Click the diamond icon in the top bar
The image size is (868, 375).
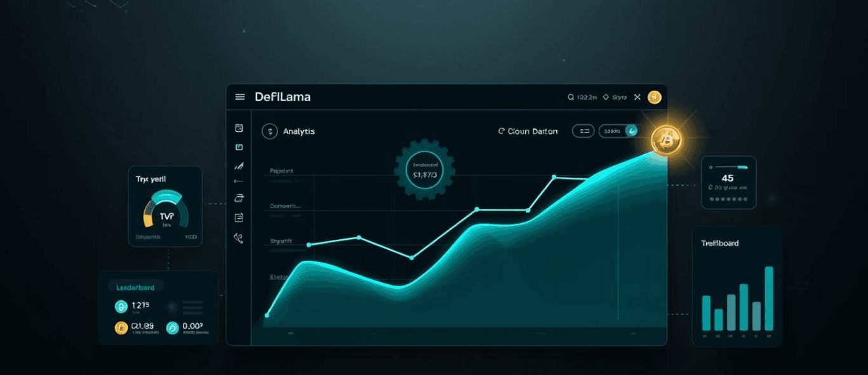pos(606,97)
